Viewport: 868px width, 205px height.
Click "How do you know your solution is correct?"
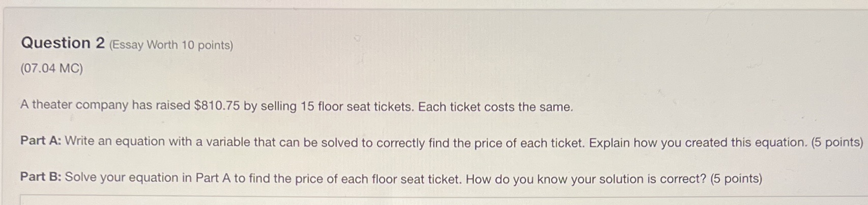586,179
